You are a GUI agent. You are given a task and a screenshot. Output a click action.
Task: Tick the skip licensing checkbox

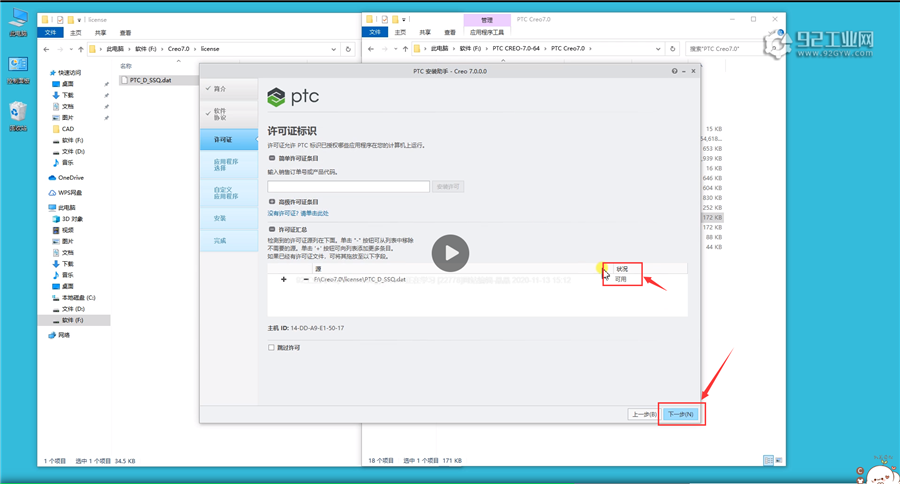click(x=271, y=347)
